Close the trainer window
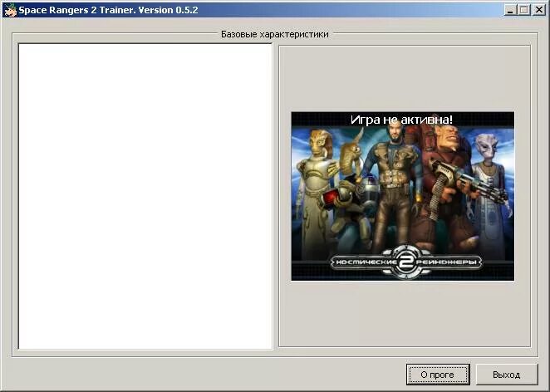Viewport: 550px width, 392px height. (x=538, y=10)
